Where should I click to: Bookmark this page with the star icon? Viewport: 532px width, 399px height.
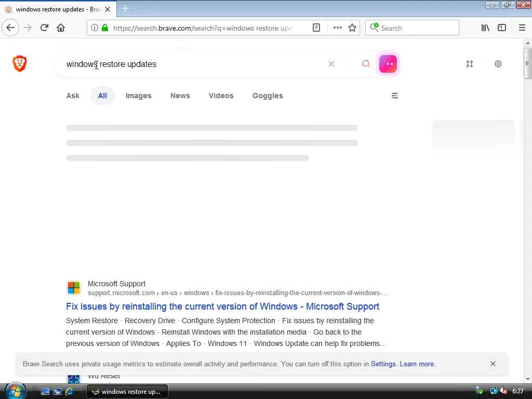[x=352, y=28]
